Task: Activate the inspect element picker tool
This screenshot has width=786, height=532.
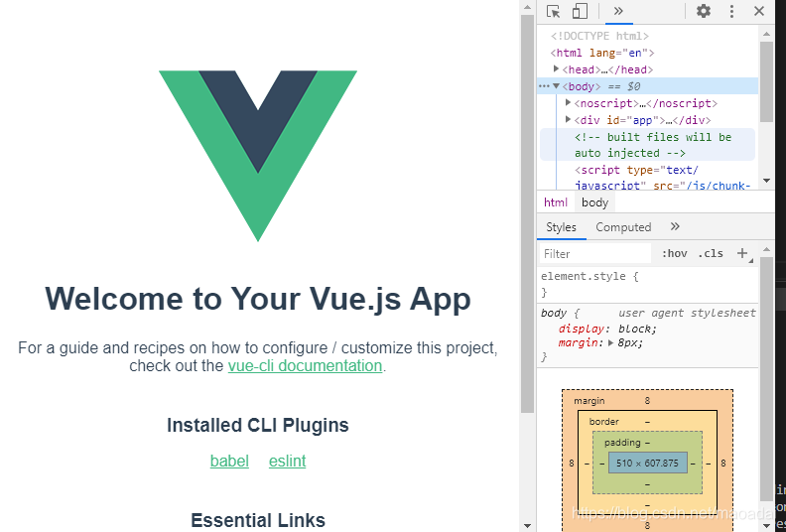Action: [x=554, y=11]
